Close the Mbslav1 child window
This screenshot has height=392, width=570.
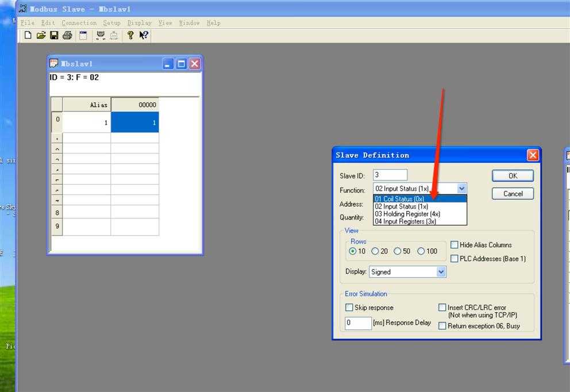coord(194,64)
